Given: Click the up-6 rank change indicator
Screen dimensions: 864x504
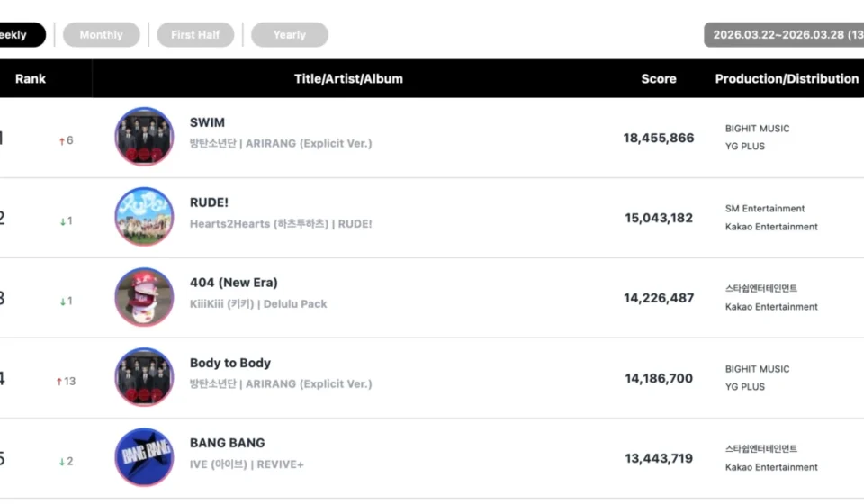Looking at the screenshot, I should [x=66, y=140].
